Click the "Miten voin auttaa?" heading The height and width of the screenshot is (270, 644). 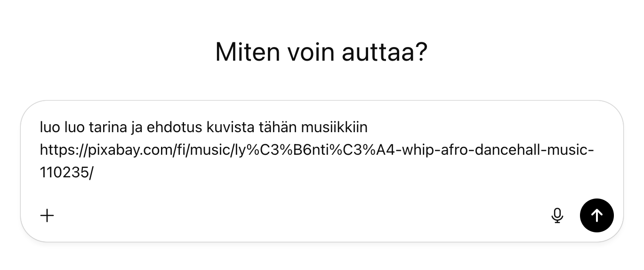[322, 52]
